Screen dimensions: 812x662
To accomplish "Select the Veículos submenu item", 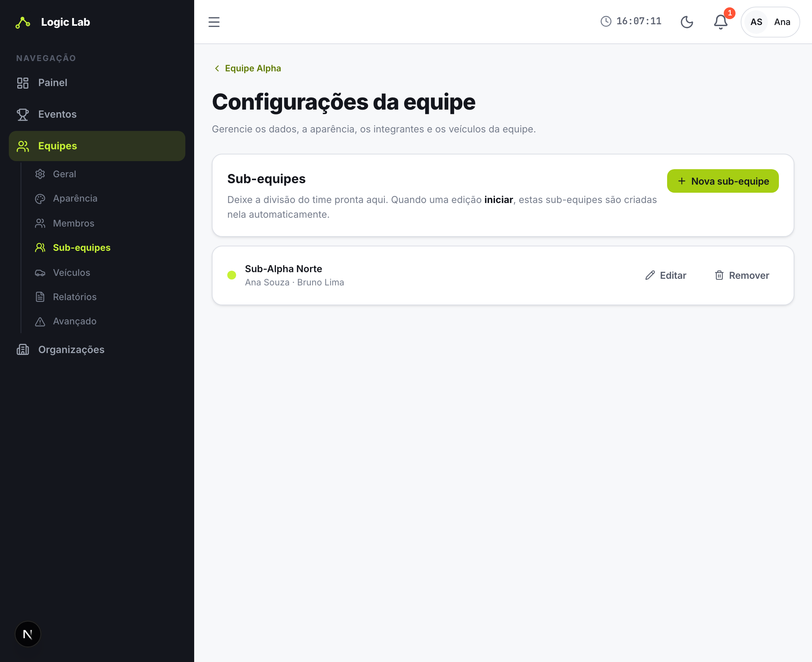I will (x=107, y=273).
